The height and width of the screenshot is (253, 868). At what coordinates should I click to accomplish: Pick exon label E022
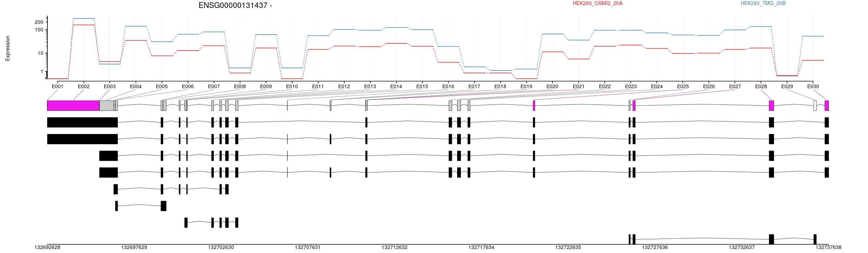coord(605,86)
